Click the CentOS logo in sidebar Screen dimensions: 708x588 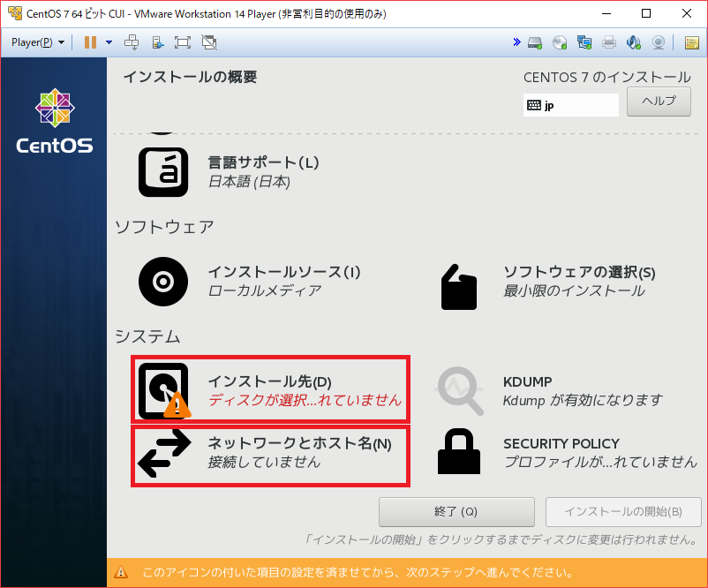55,121
